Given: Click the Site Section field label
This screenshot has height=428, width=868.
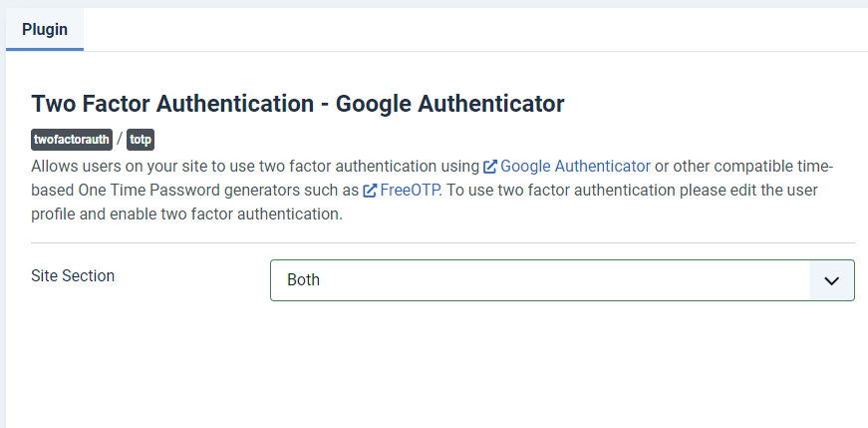Looking at the screenshot, I should (73, 275).
